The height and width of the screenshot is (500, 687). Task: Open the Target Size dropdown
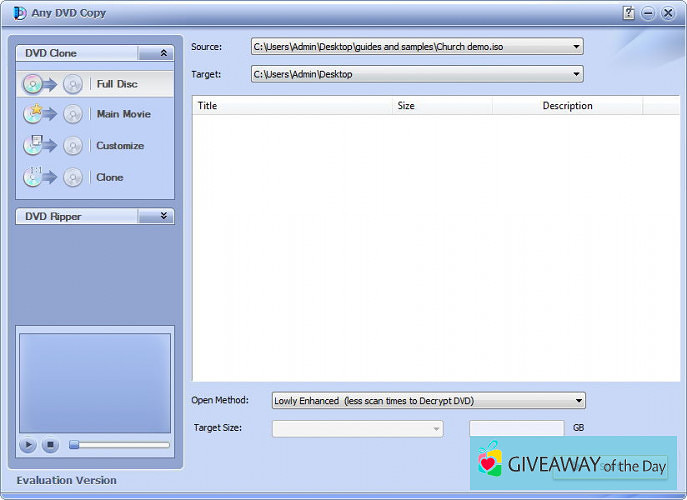click(x=436, y=429)
